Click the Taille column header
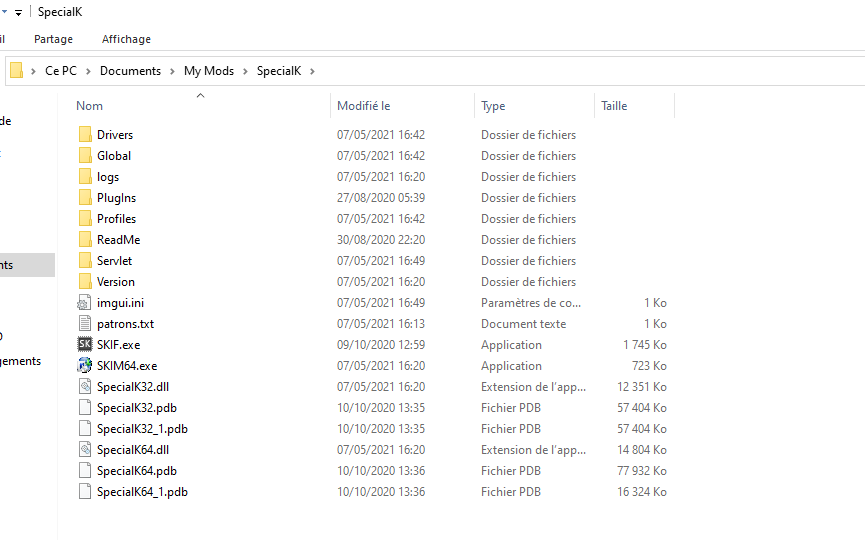Image resolution: width=865 pixels, height=540 pixels. (614, 106)
